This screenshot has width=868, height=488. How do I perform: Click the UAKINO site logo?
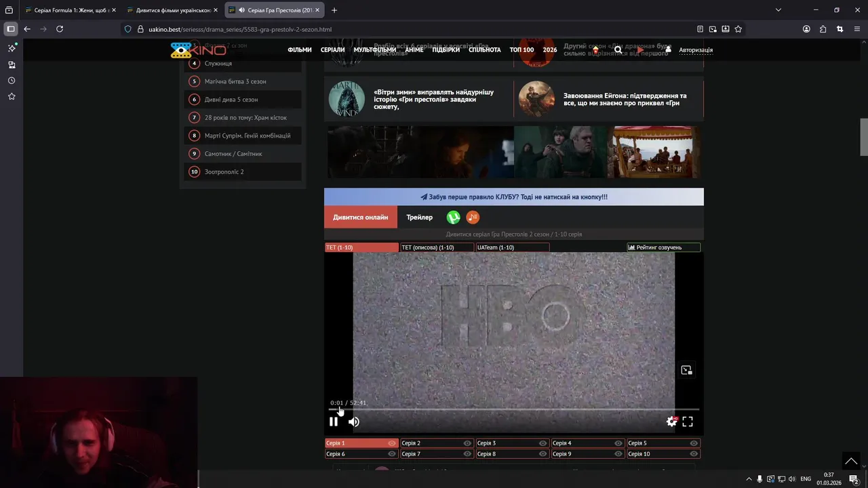tap(198, 49)
